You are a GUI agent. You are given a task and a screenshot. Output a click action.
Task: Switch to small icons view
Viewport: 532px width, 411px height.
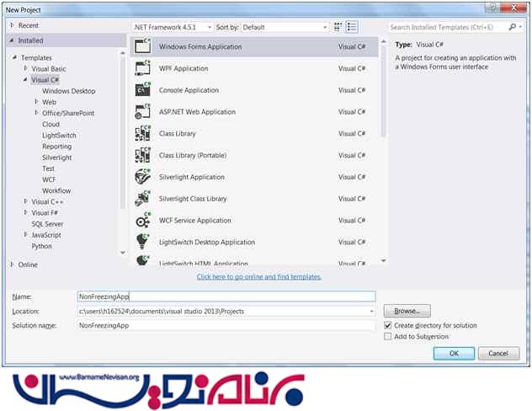(338, 27)
